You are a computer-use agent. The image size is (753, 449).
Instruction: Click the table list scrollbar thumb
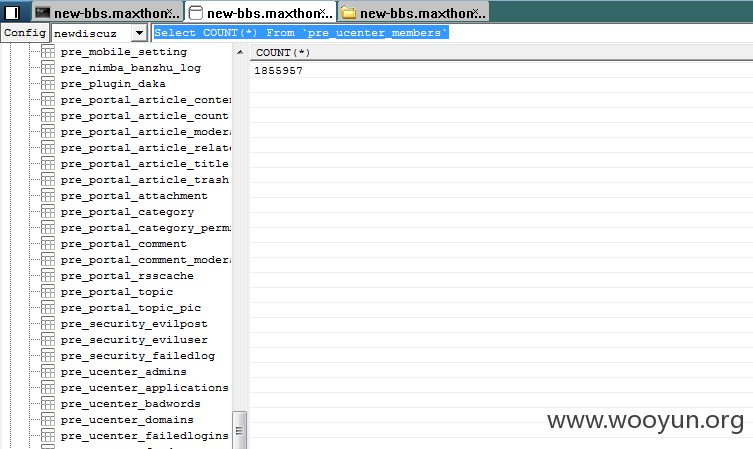click(x=240, y=430)
